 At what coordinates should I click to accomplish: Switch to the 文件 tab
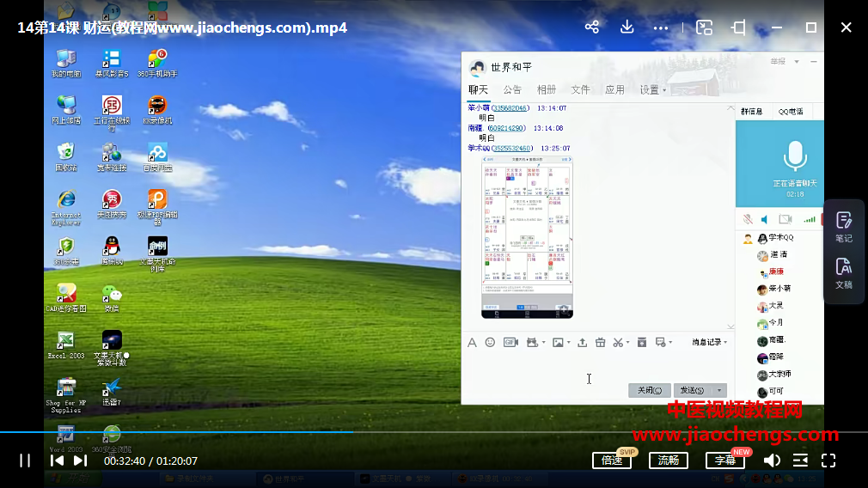coord(580,89)
